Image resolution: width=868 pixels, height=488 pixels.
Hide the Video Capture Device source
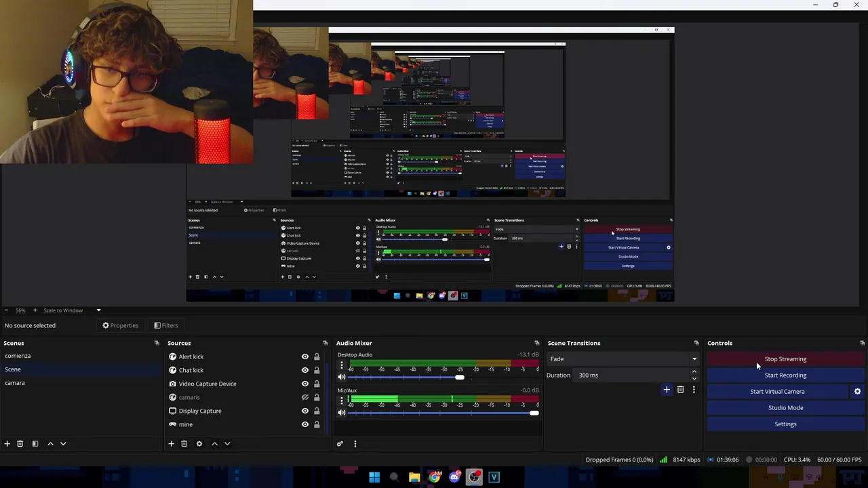coord(305,384)
